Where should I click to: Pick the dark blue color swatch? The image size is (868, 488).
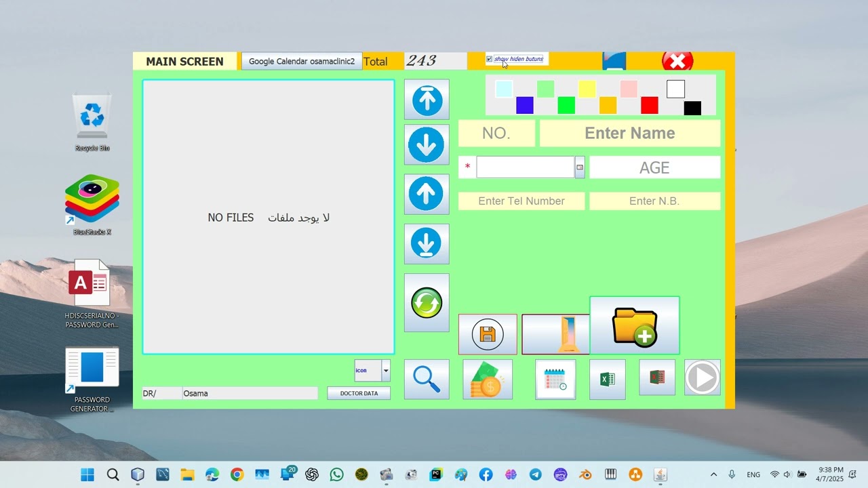click(x=525, y=106)
